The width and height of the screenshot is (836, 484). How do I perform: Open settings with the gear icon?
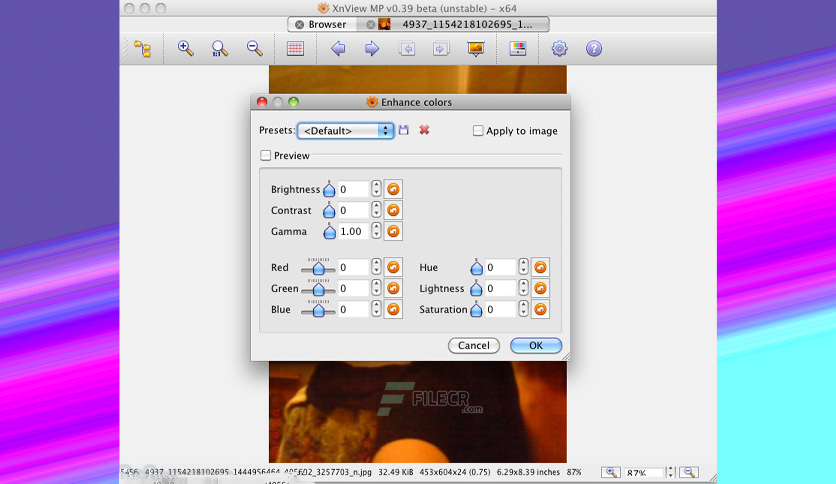pyautogui.click(x=559, y=49)
